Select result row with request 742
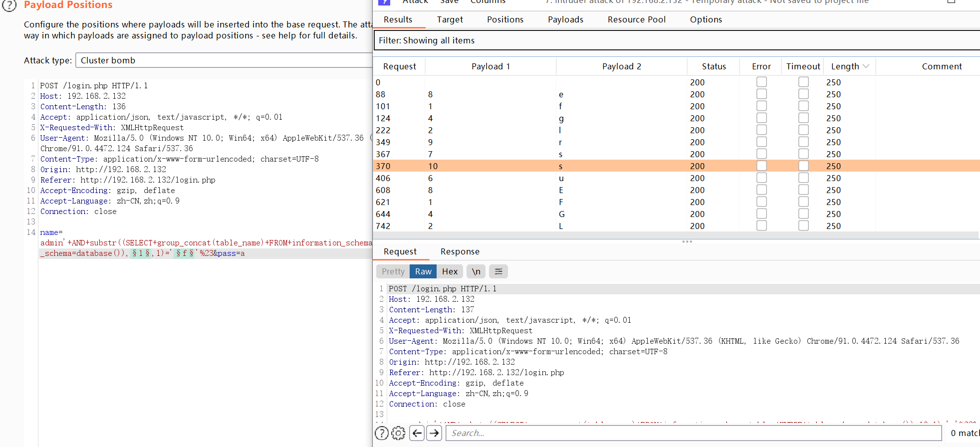The width and height of the screenshot is (980, 447). (677, 225)
